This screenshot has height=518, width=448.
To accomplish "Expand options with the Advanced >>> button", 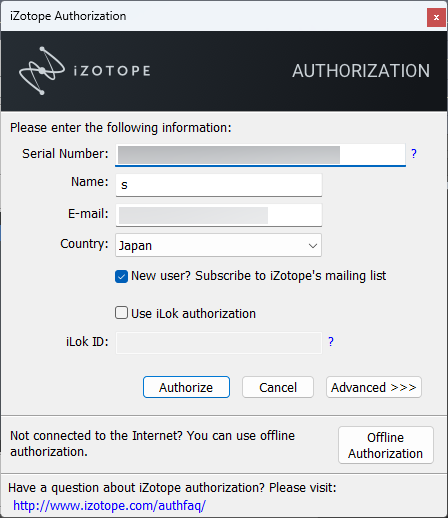I will (x=374, y=387).
